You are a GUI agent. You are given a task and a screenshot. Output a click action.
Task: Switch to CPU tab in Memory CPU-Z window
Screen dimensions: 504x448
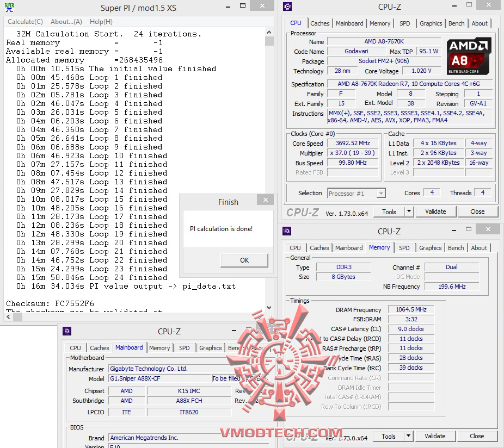[x=295, y=248]
